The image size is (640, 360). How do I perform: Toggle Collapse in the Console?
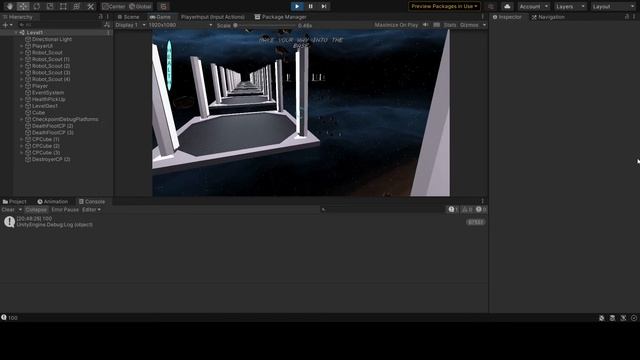36,209
